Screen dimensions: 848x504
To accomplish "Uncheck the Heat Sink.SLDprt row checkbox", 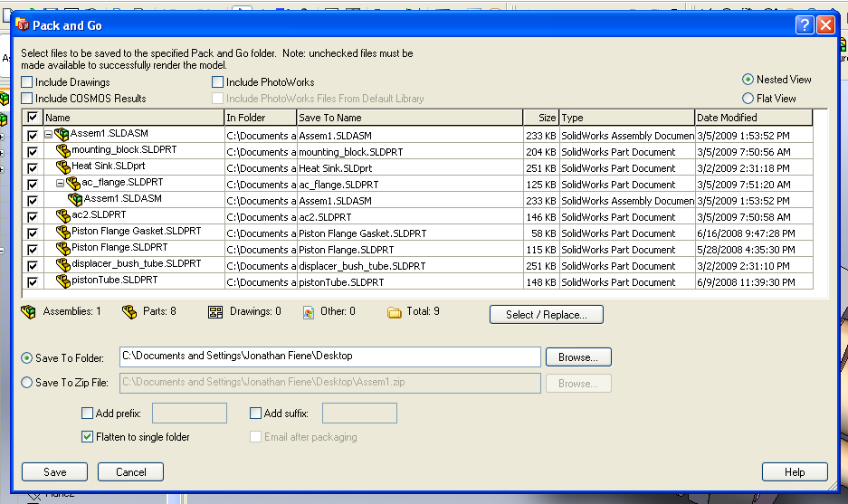I will [33, 168].
